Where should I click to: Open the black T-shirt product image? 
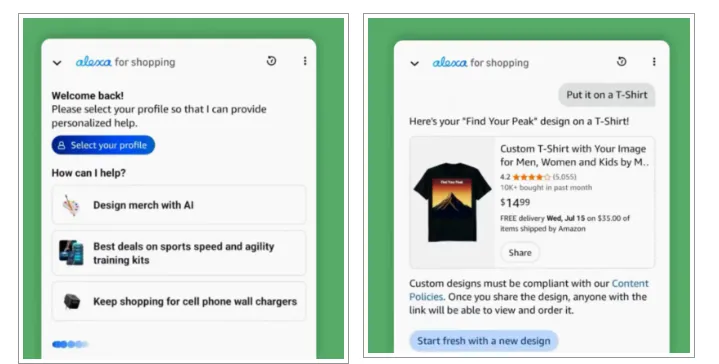tap(452, 202)
